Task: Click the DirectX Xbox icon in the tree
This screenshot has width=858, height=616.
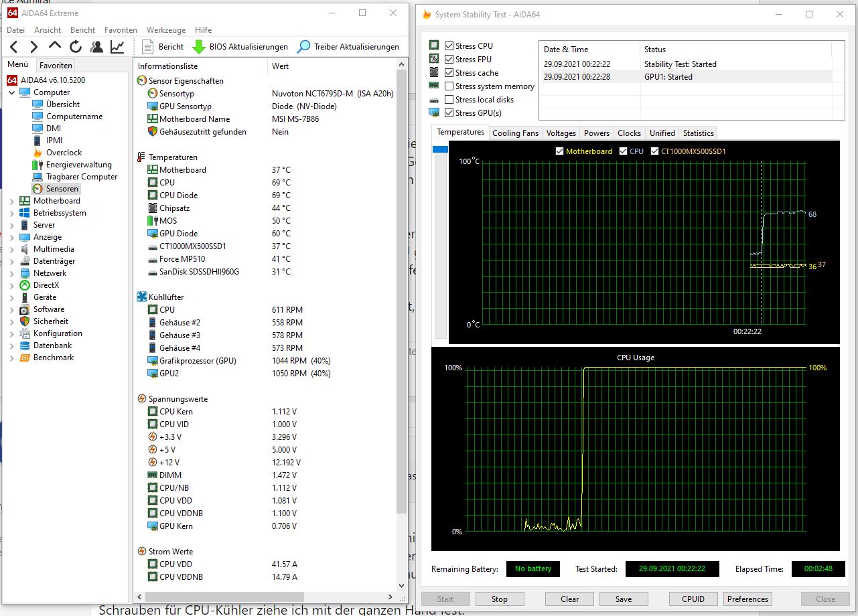Action: pyautogui.click(x=25, y=285)
